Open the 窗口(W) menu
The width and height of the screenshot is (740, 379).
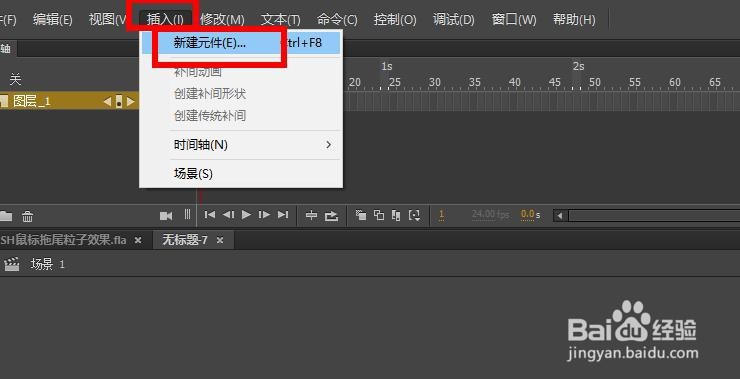click(x=514, y=20)
